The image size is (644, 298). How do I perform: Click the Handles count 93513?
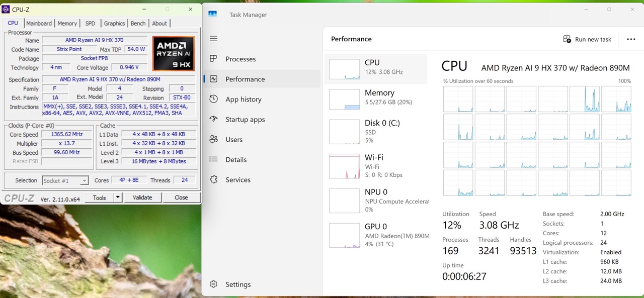(523, 251)
